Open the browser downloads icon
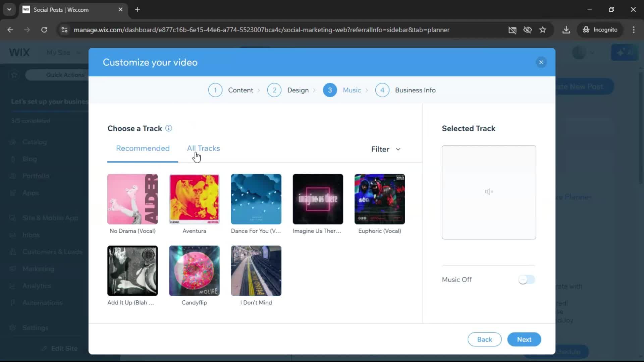644x362 pixels. pos(566,30)
